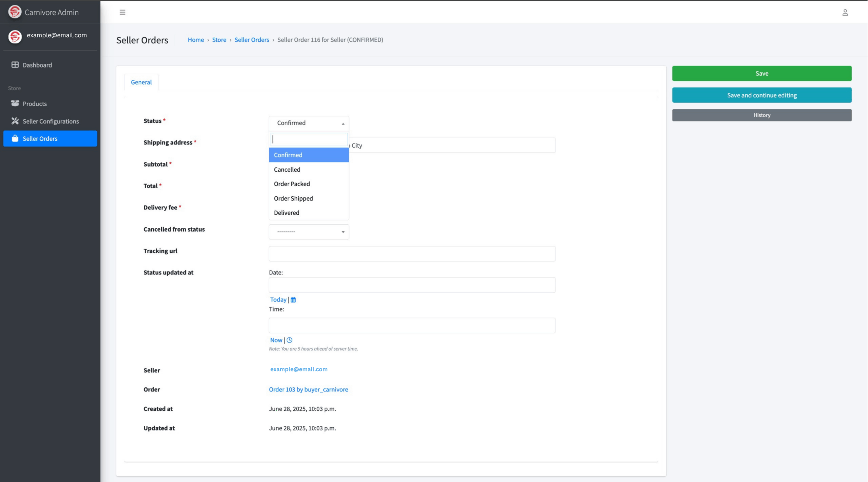This screenshot has width=868, height=482.
Task: Click example@email.com in the sidebar
Action: pos(57,35)
